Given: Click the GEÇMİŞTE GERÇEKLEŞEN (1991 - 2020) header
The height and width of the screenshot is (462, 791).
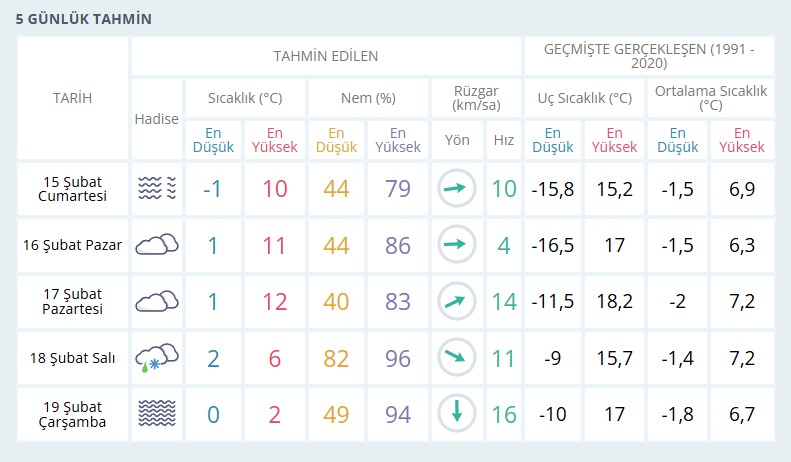Looking at the screenshot, I should [x=649, y=56].
